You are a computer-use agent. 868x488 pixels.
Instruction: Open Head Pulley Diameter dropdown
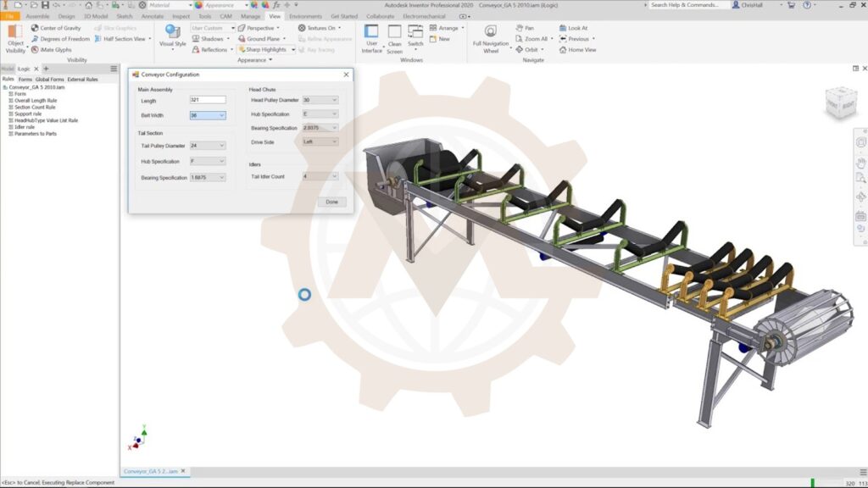pyautogui.click(x=320, y=100)
